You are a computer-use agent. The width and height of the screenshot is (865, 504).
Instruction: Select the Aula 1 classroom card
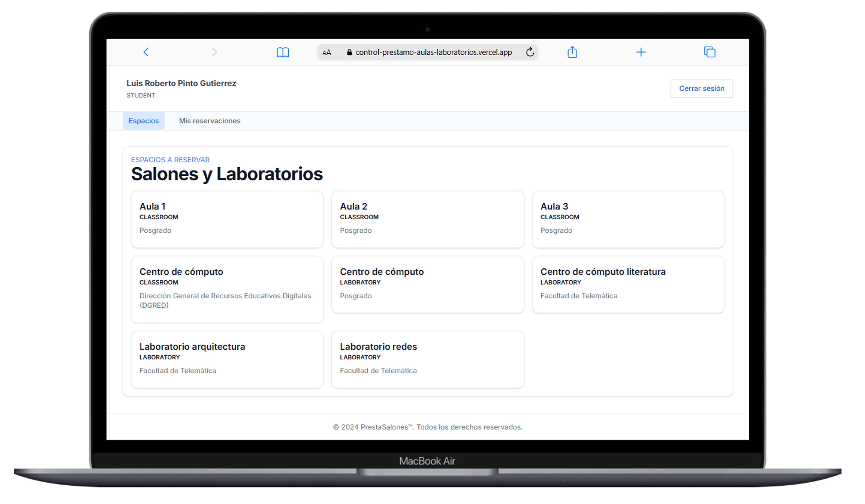[x=227, y=219]
